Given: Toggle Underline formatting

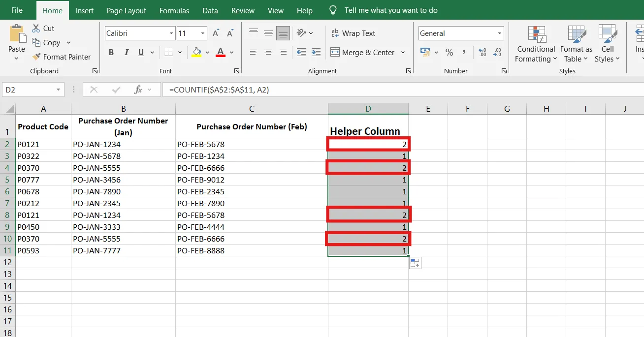Looking at the screenshot, I should 141,52.
